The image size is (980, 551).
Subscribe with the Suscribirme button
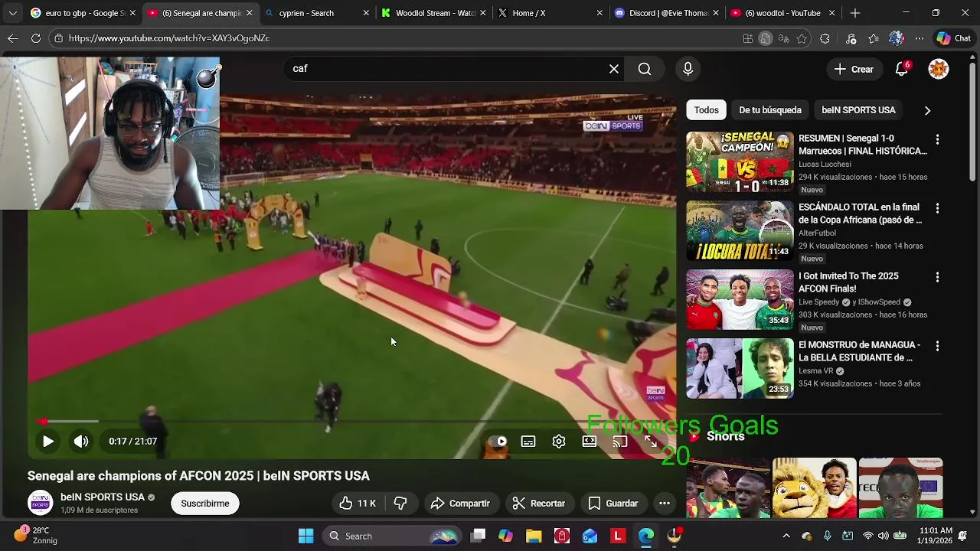(x=205, y=504)
